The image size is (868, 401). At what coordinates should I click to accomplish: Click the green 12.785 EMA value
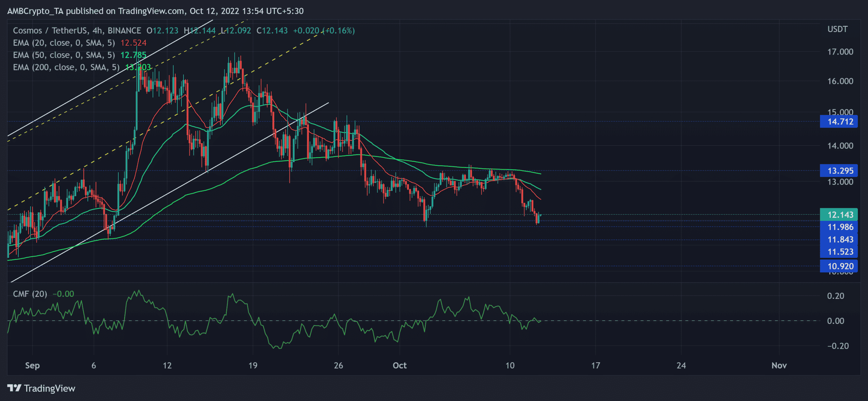(134, 55)
